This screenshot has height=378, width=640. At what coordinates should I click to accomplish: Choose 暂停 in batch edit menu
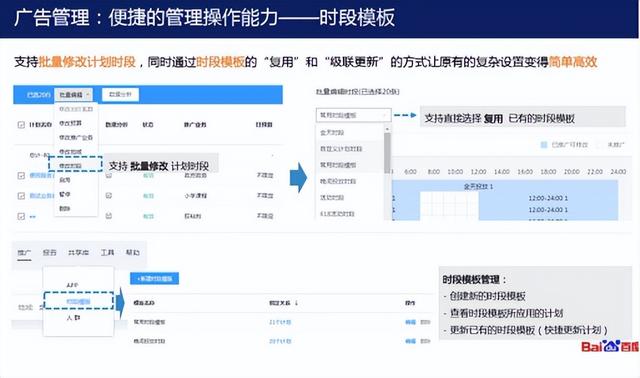[x=65, y=194]
